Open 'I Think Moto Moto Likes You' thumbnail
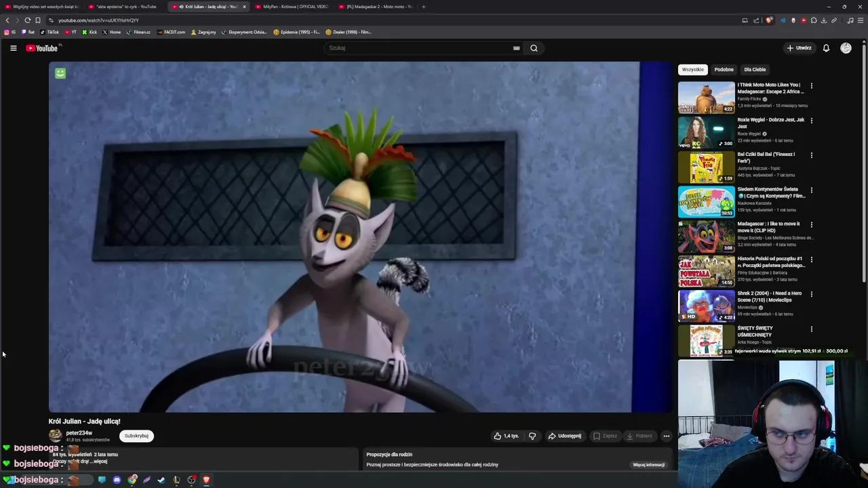The height and width of the screenshot is (488, 868). 706,98
